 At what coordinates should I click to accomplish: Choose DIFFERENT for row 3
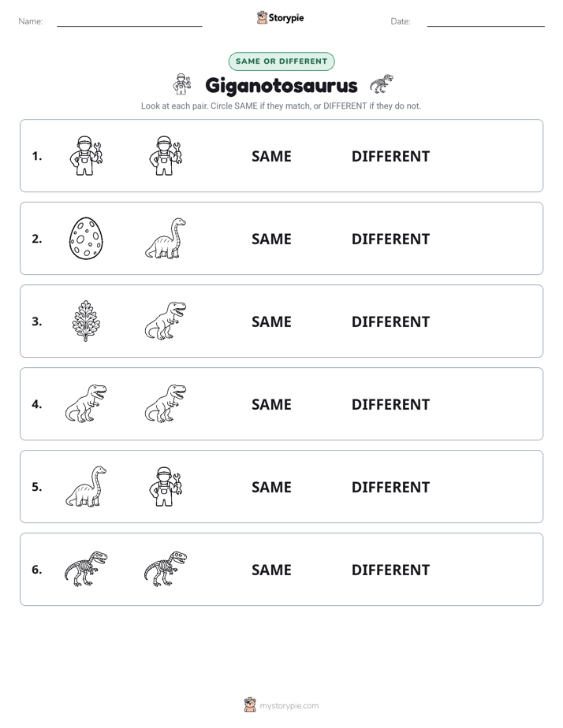pyautogui.click(x=390, y=321)
